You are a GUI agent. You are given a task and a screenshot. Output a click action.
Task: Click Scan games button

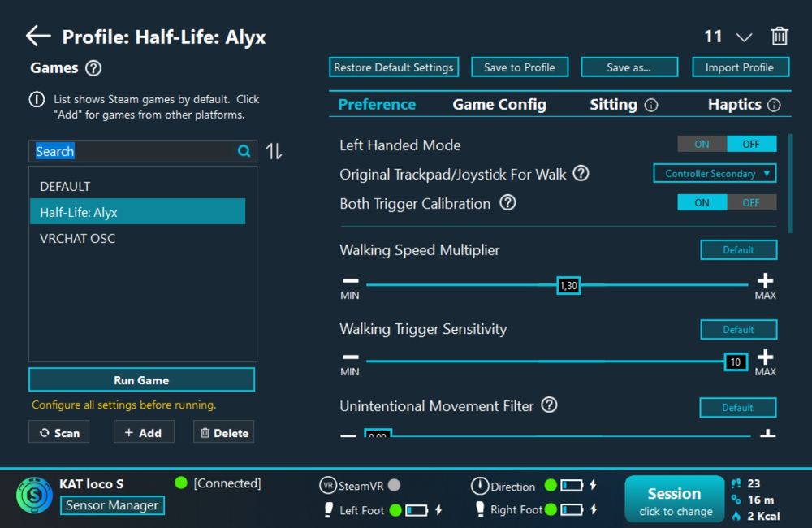coord(59,432)
